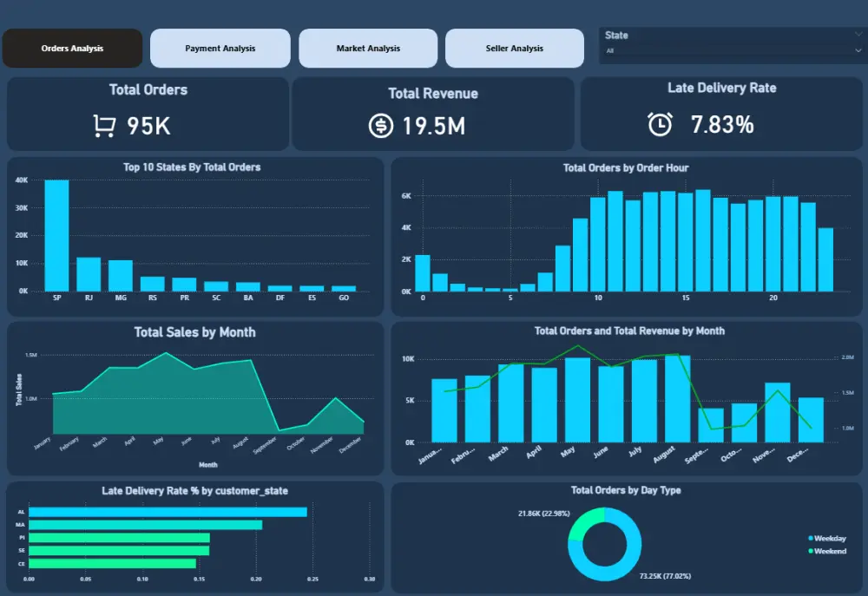Click the May peak in Total Sales area chart

165,353
